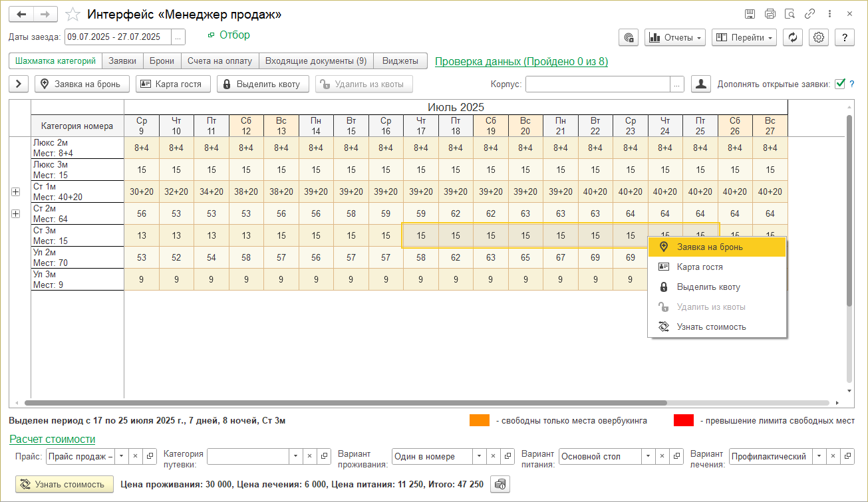Select Узнать стоимость in the context menu
Image resolution: width=868 pixels, height=502 pixels.
coord(711,326)
